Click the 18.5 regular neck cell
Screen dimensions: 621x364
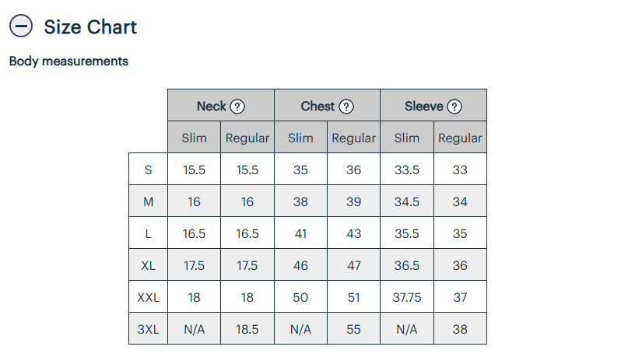click(x=247, y=329)
